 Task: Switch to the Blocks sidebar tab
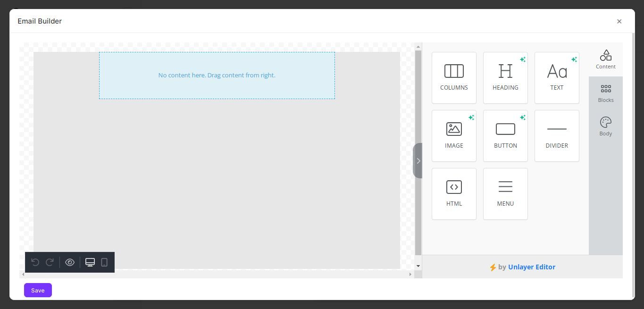coord(605,92)
